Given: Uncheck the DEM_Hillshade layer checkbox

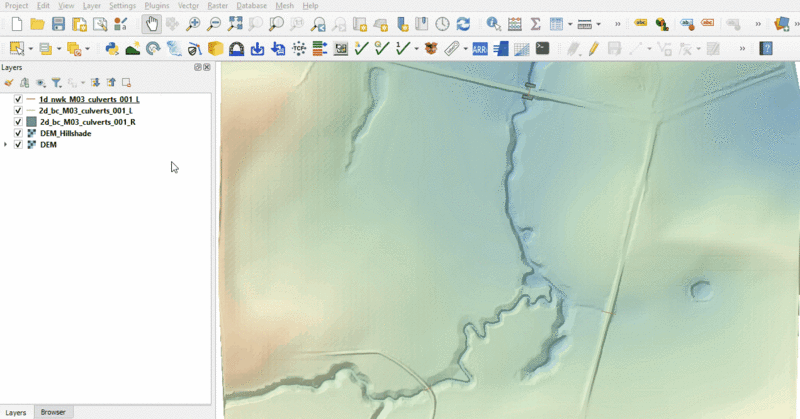Looking at the screenshot, I should [x=18, y=133].
